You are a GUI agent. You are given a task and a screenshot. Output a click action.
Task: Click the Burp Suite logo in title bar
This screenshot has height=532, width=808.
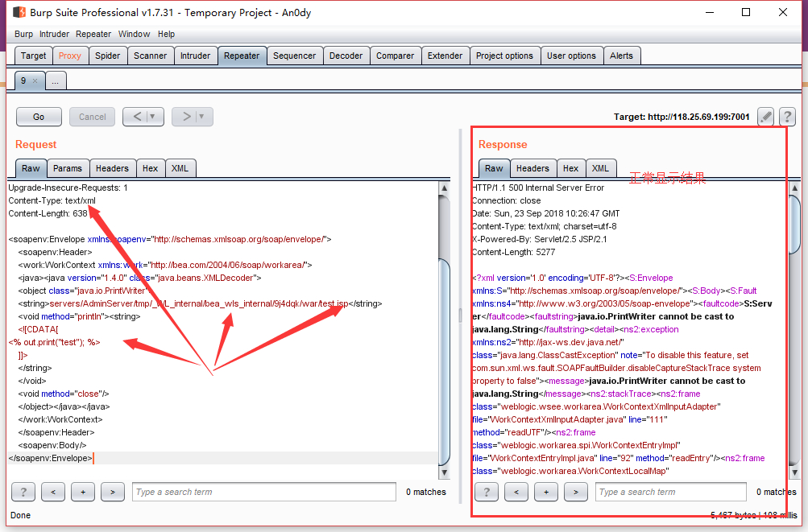pos(19,12)
